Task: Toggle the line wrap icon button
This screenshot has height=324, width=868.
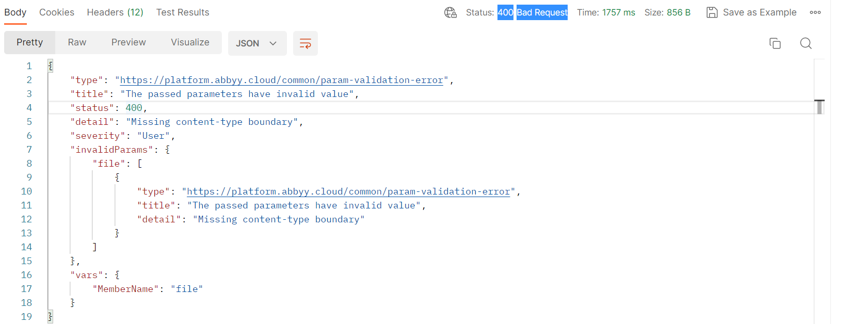Action: pyautogui.click(x=305, y=43)
